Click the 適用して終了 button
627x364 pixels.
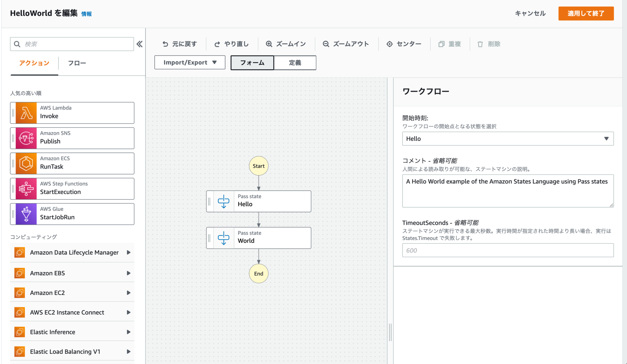[x=586, y=13]
